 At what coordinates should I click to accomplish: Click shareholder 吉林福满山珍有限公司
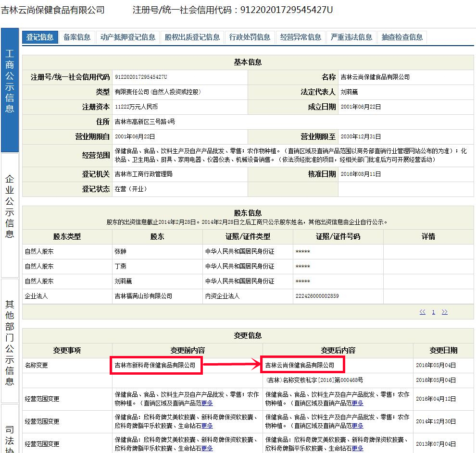click(143, 296)
